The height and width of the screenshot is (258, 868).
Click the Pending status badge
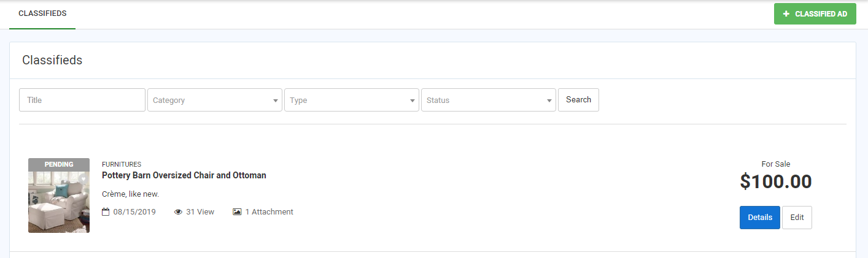59,164
